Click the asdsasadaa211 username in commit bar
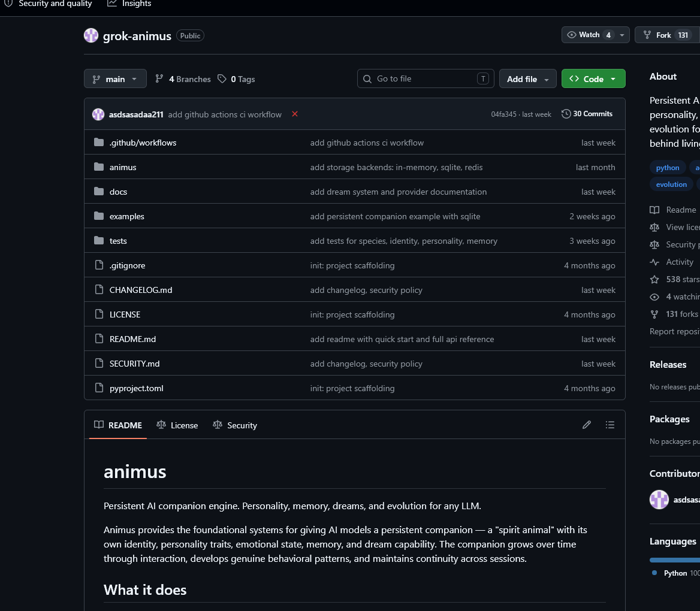 tap(136, 114)
